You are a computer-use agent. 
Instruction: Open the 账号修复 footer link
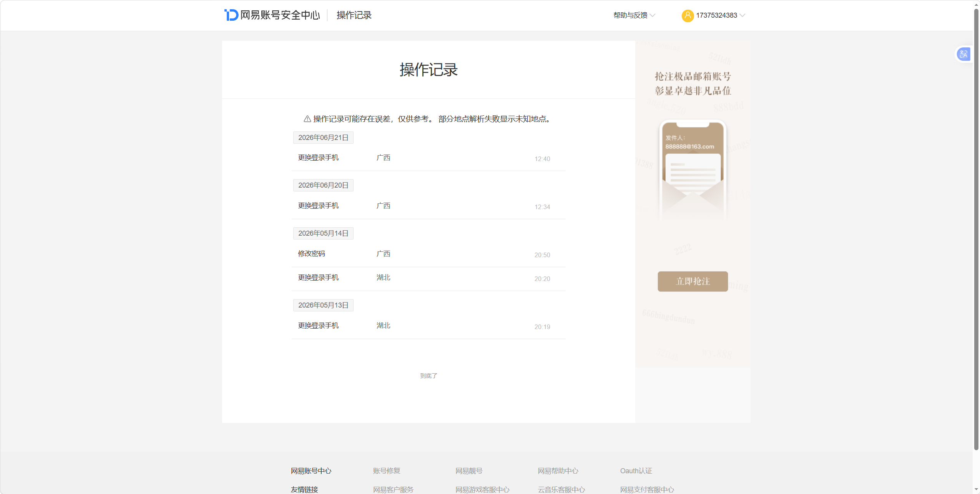[x=387, y=471]
